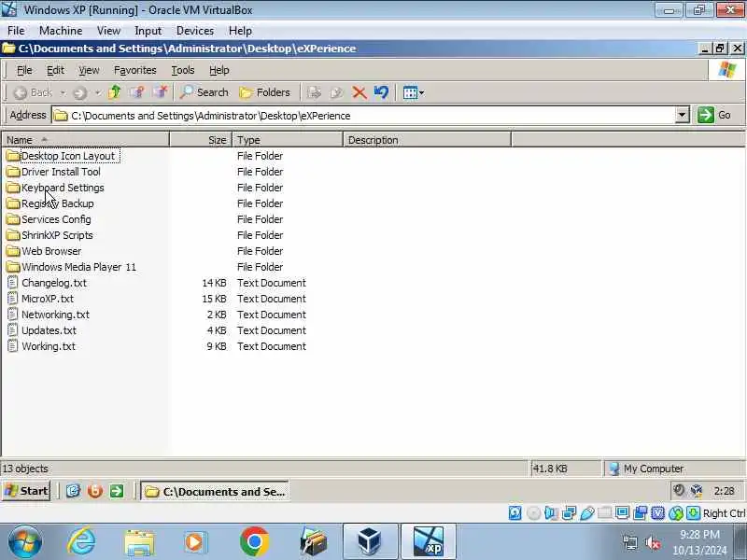
Task: Go up one folder level
Action: (x=114, y=91)
